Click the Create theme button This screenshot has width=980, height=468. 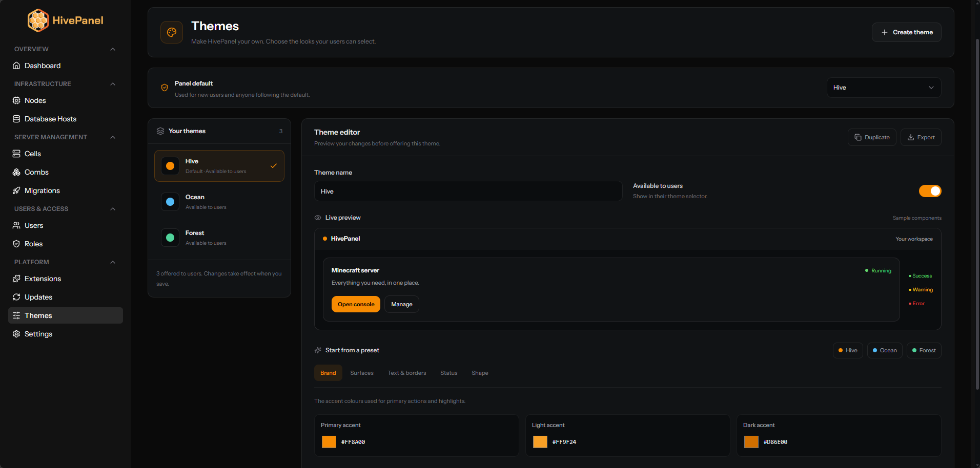(906, 32)
